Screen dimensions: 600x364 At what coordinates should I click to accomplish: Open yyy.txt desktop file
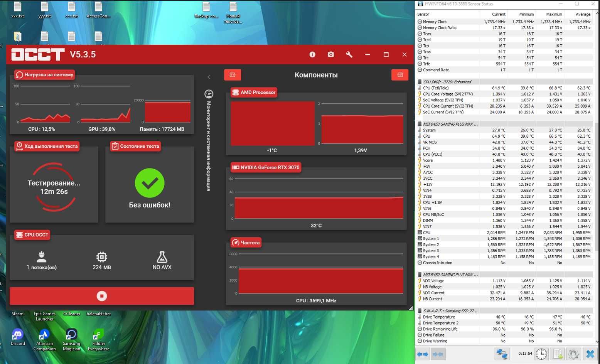click(45, 10)
